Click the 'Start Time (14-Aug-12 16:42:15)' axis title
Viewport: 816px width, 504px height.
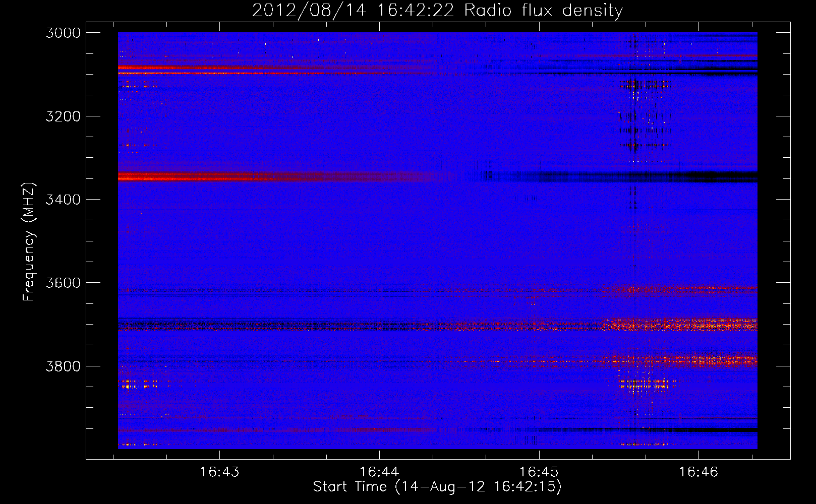point(437,487)
